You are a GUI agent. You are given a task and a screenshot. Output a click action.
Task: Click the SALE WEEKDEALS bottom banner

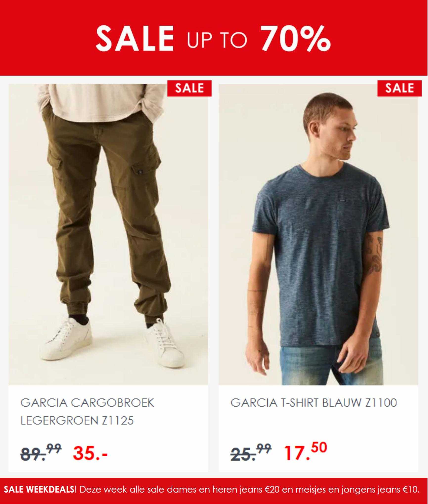point(214,491)
